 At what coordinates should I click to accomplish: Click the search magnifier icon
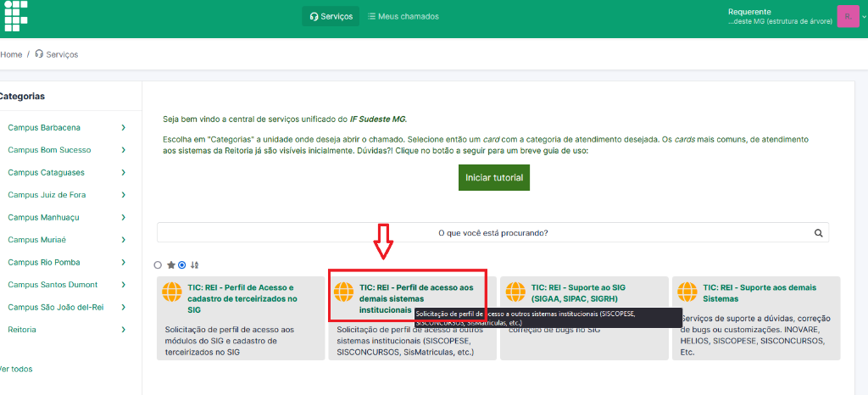click(818, 232)
